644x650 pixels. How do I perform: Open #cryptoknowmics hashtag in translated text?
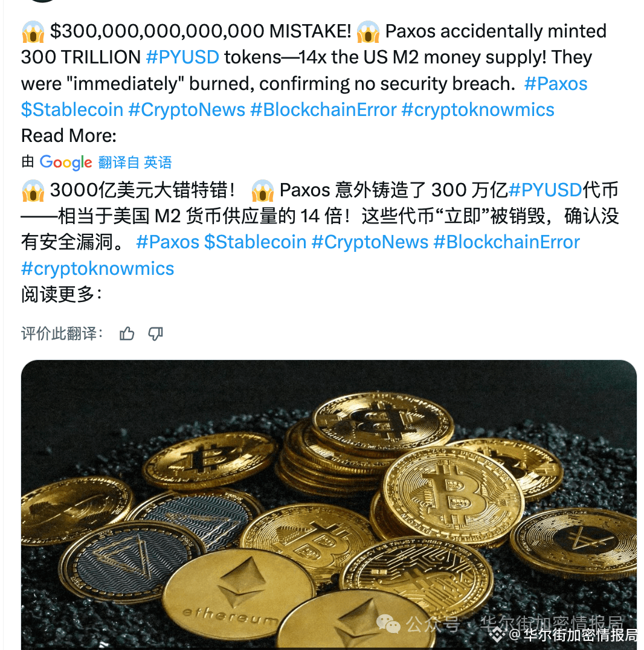[97, 269]
